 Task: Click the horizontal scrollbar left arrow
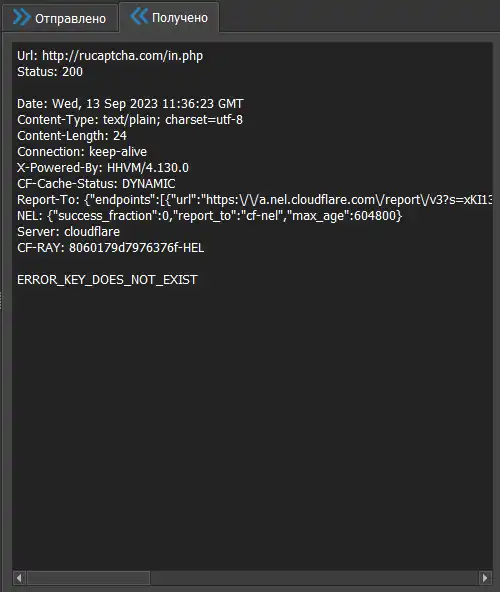[x=19, y=577]
